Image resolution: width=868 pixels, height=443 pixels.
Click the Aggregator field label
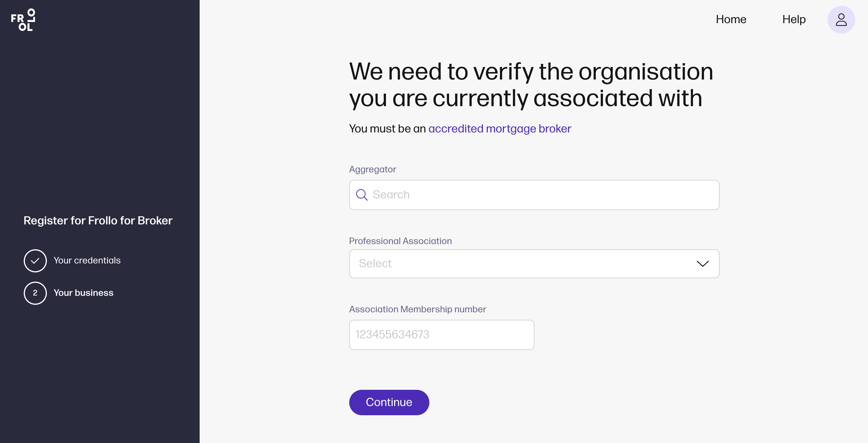click(x=372, y=169)
